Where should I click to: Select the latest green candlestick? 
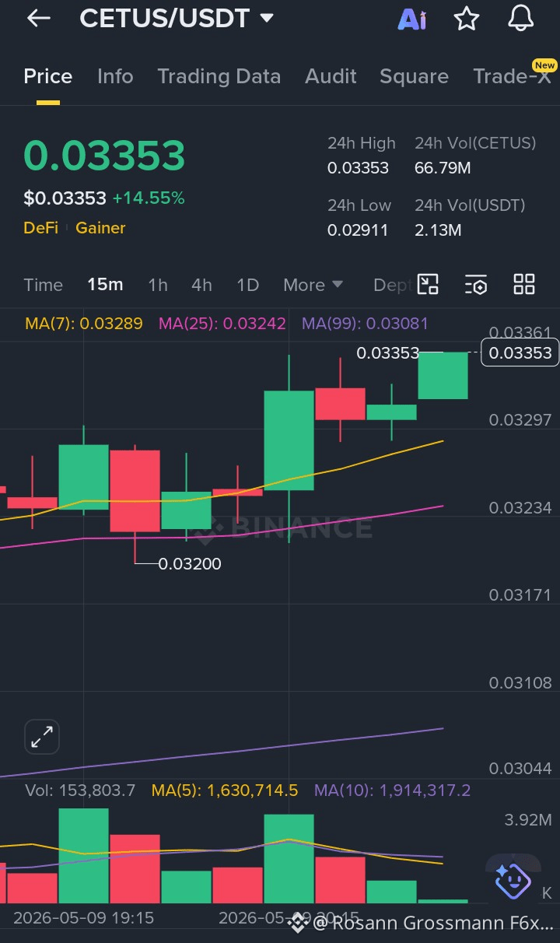[443, 376]
